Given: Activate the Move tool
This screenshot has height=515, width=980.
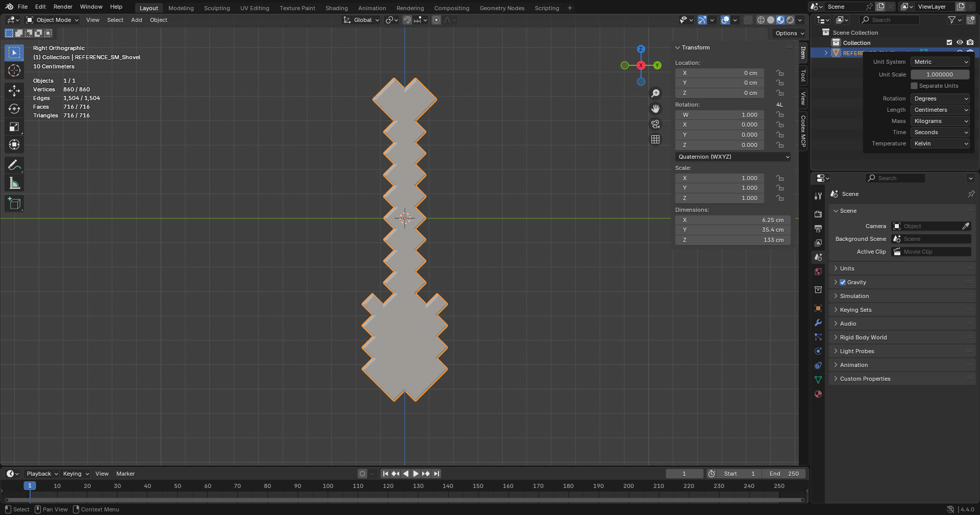Looking at the screenshot, I should click(14, 91).
